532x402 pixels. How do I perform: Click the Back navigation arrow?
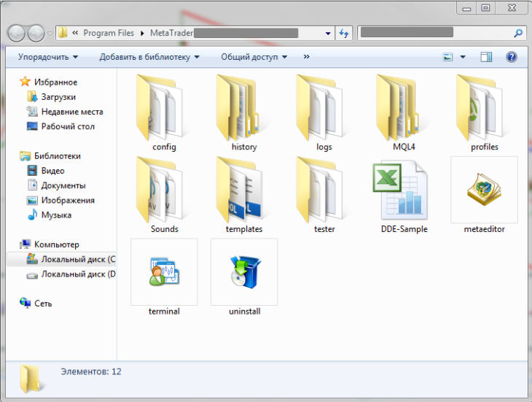tap(16, 34)
